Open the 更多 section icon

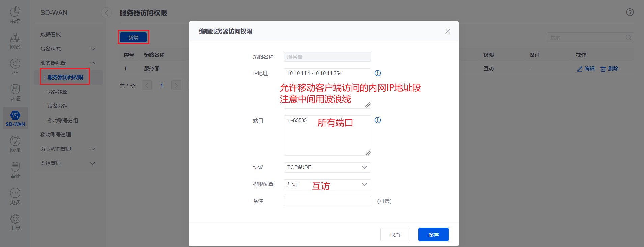(15, 196)
